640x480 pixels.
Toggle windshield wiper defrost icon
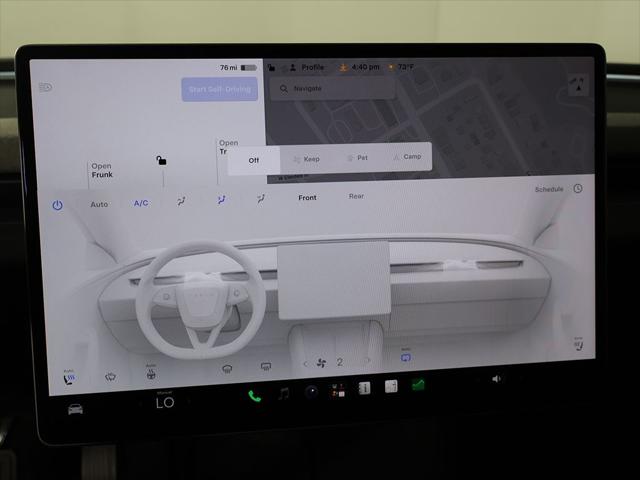coord(110,376)
